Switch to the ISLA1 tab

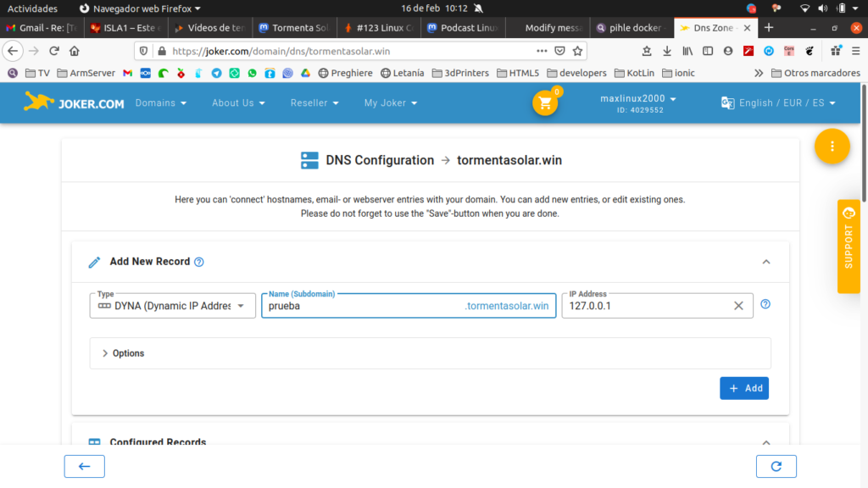[125, 28]
